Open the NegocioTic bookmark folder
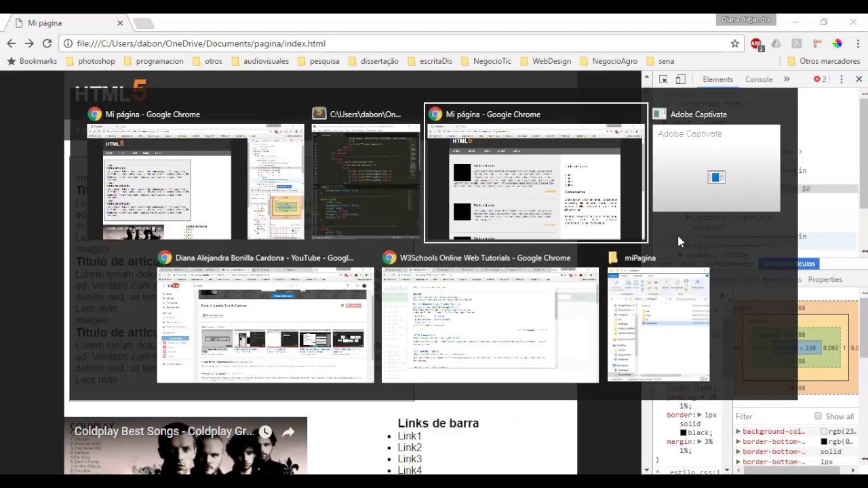Viewport: 868px width, 488px height. click(486, 61)
